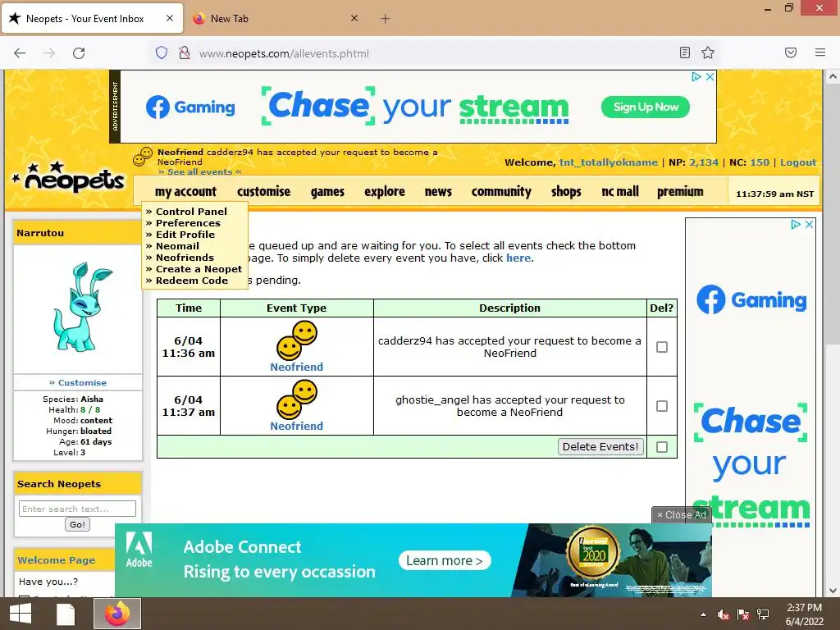Image resolution: width=840 pixels, height=630 pixels.
Task: Click Neofriend smiley icon in ghostie_angel row
Action: click(297, 400)
